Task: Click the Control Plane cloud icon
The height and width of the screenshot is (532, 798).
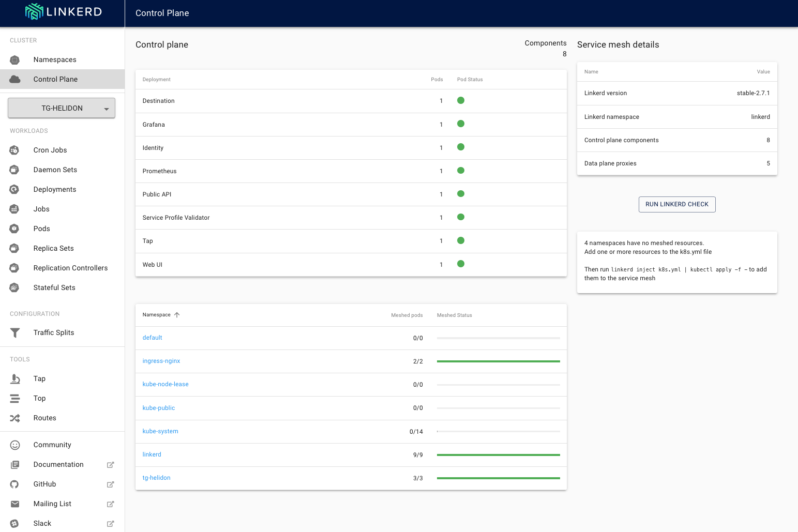Action: tap(15, 79)
